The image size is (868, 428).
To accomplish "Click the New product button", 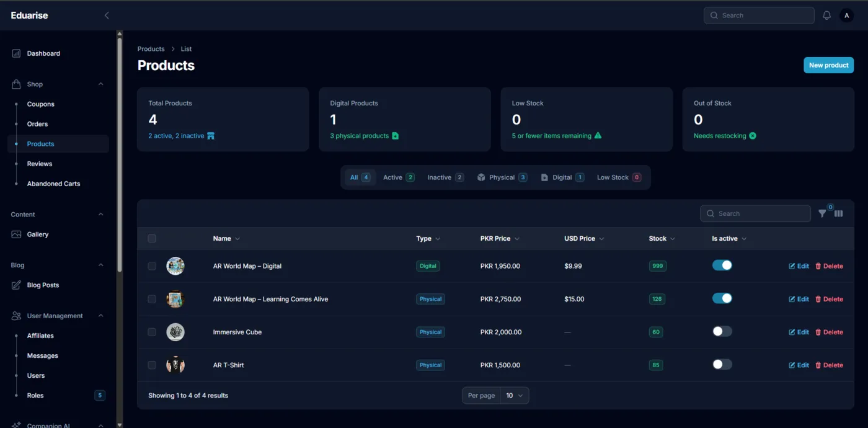I will (x=828, y=65).
